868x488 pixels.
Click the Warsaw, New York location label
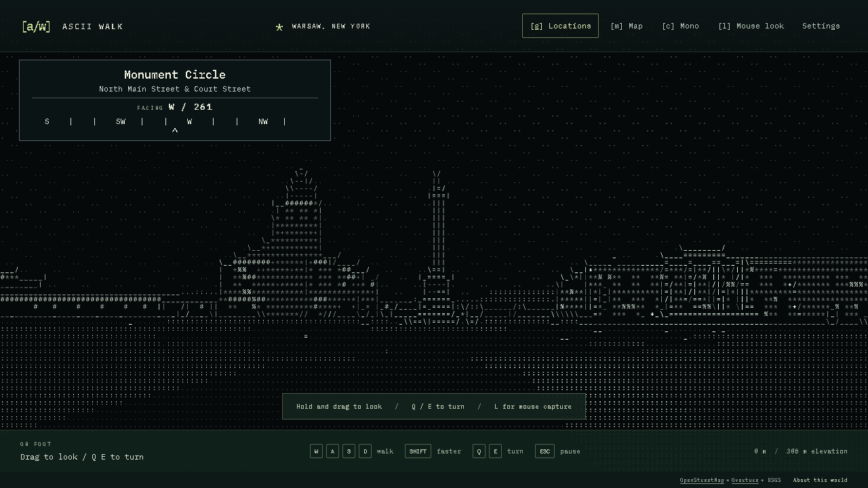[x=331, y=26]
